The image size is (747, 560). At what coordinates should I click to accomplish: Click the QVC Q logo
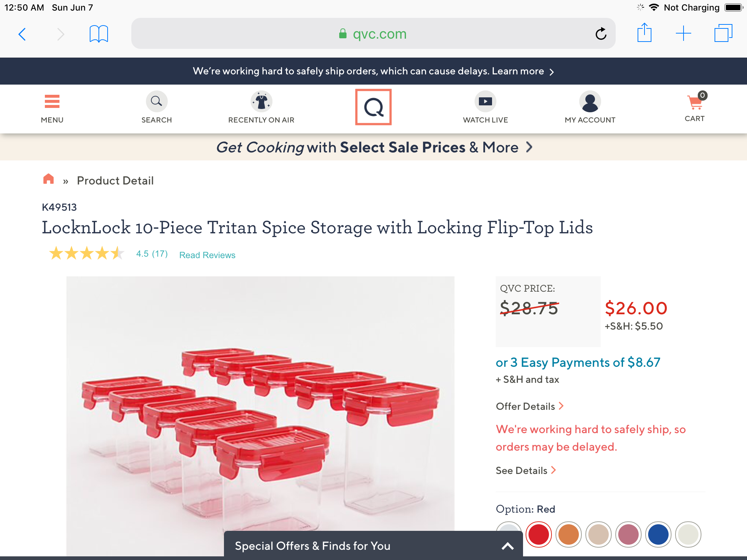[x=373, y=107]
